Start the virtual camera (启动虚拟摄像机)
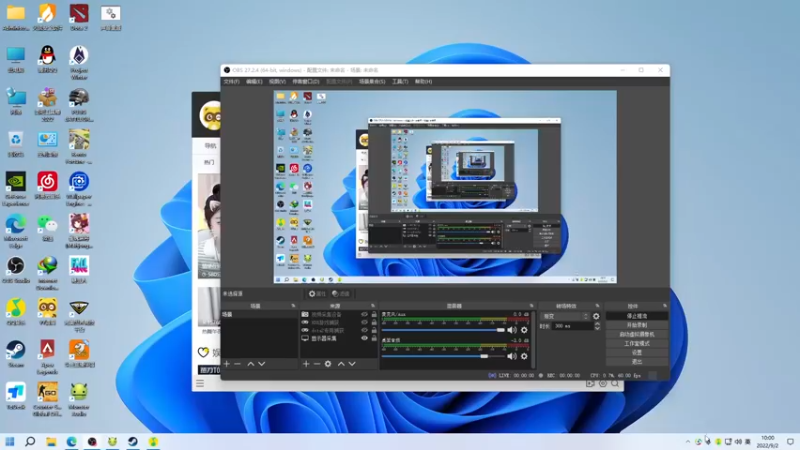 [637, 335]
